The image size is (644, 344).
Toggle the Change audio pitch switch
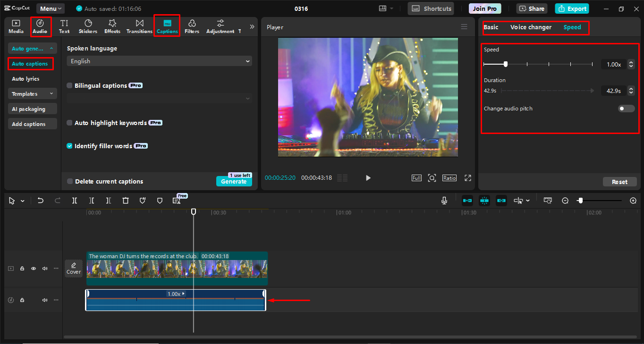[626, 108]
